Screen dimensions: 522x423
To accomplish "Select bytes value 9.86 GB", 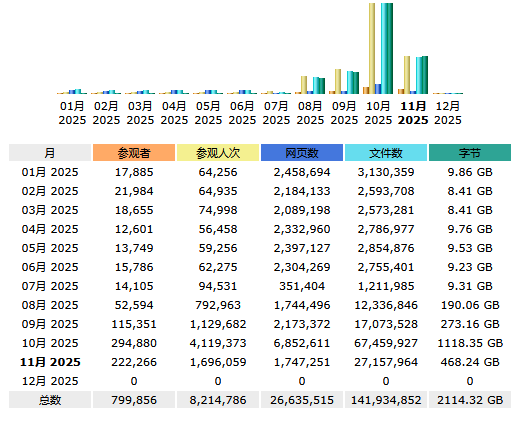I will tap(470, 172).
